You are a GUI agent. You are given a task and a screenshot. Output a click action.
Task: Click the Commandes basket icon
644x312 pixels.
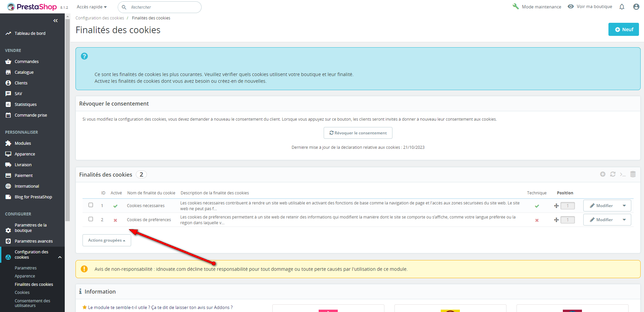[x=8, y=62]
